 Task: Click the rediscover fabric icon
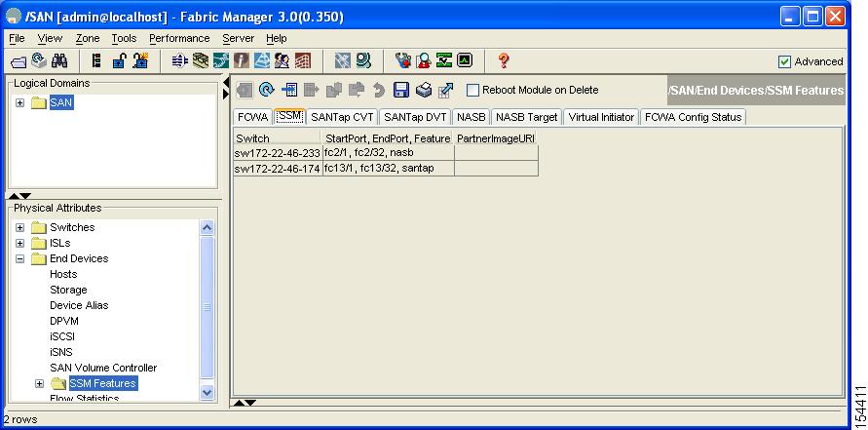click(39, 60)
